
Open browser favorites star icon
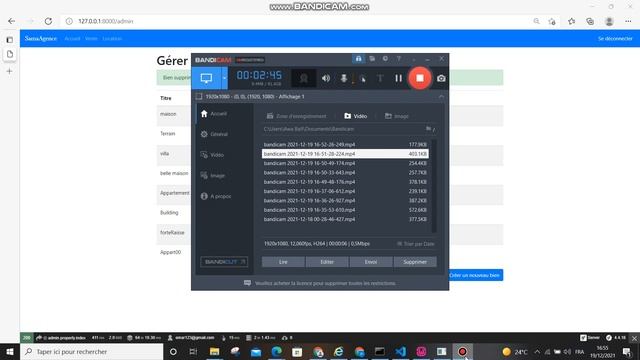tap(571, 21)
